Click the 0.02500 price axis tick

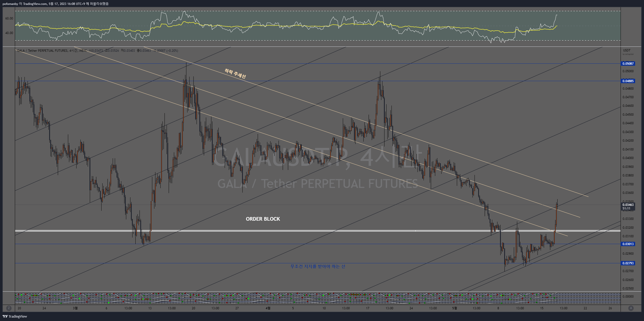pyautogui.click(x=628, y=289)
